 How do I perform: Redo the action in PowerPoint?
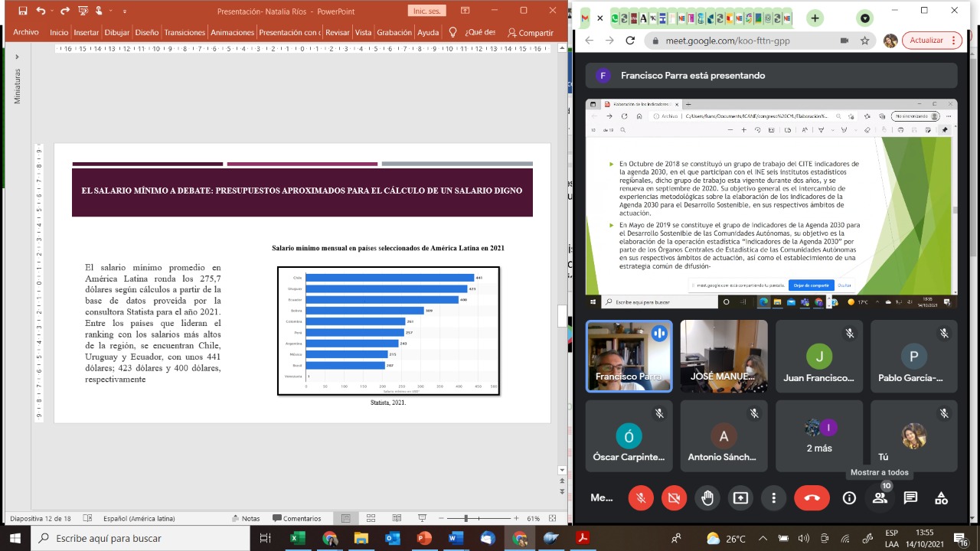point(64,11)
